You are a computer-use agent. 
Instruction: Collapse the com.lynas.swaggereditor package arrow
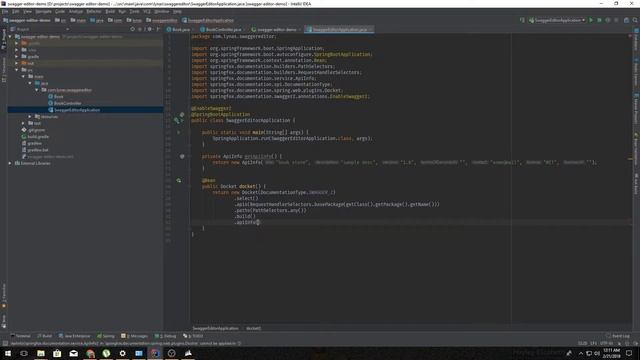[x=37, y=90]
